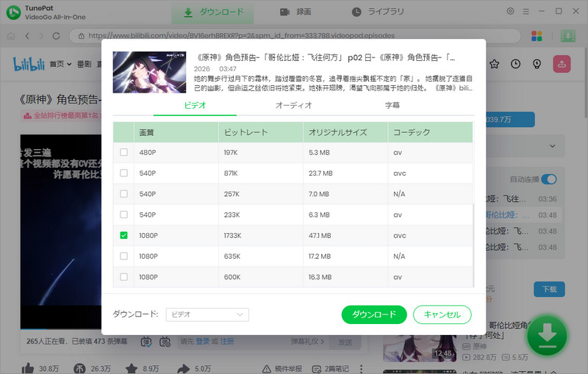Click the 画質 column header
The image size is (588, 374).
click(176, 132)
